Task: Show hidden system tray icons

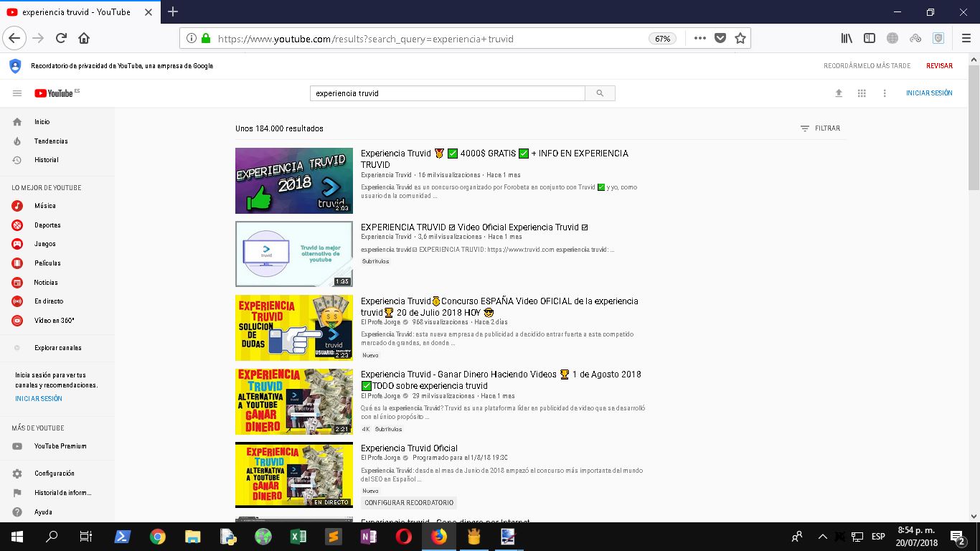Action: pyautogui.click(x=822, y=537)
